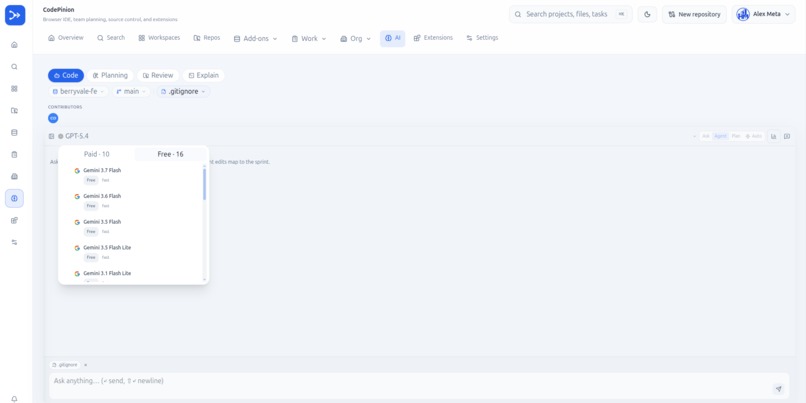Click chevron left of Ask mode
The width and height of the screenshot is (806, 403).
click(694, 136)
